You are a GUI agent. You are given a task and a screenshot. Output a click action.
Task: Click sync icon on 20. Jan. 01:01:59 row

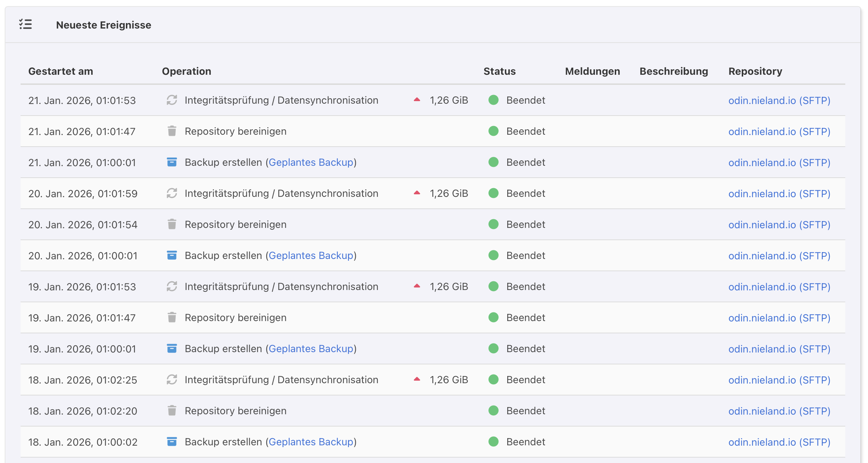172,193
